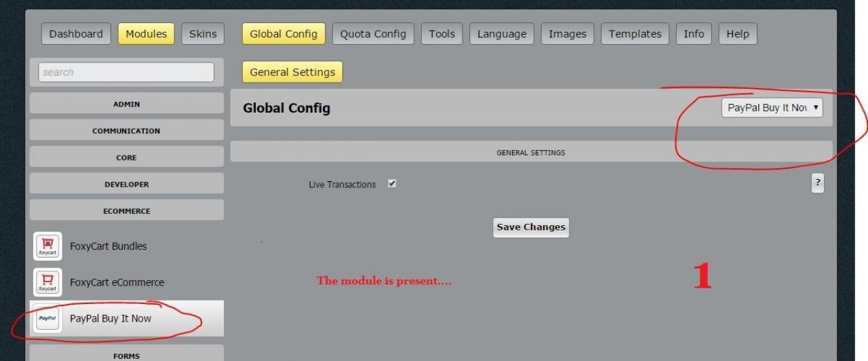Select the General Settings sub-tab

click(x=292, y=72)
